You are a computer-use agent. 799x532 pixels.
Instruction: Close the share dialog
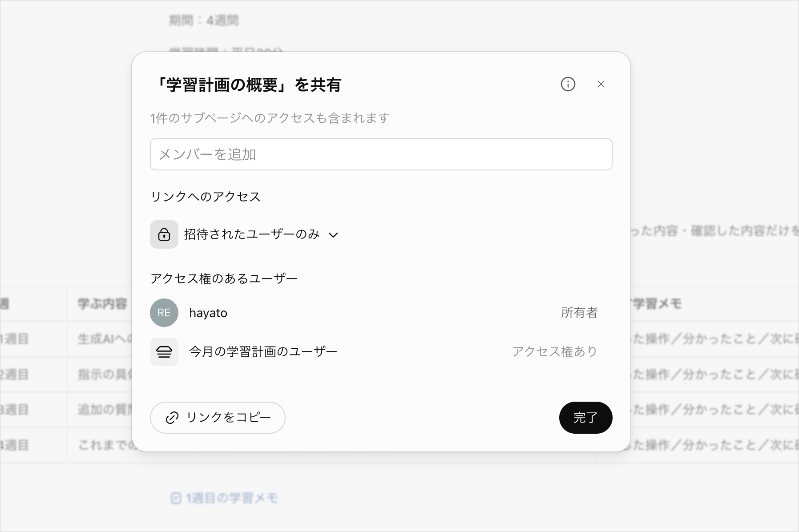601,84
